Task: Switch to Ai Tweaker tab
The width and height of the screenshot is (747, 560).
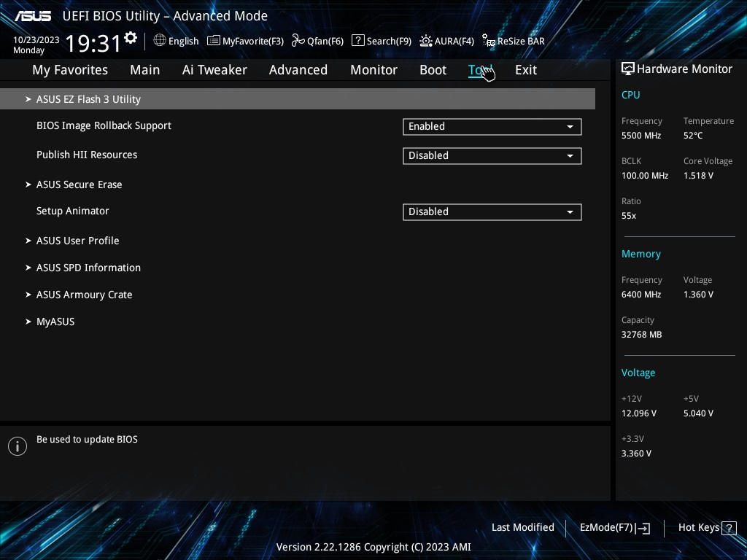Action: [214, 70]
